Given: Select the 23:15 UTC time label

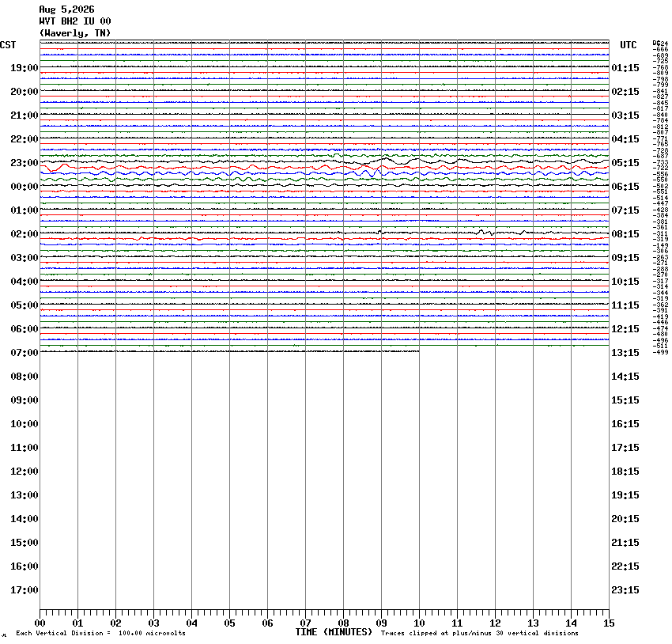Looking at the screenshot, I should (625, 590).
